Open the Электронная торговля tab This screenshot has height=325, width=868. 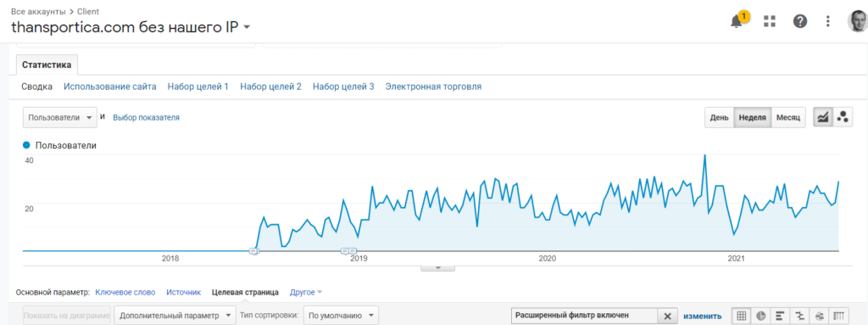[x=433, y=87]
